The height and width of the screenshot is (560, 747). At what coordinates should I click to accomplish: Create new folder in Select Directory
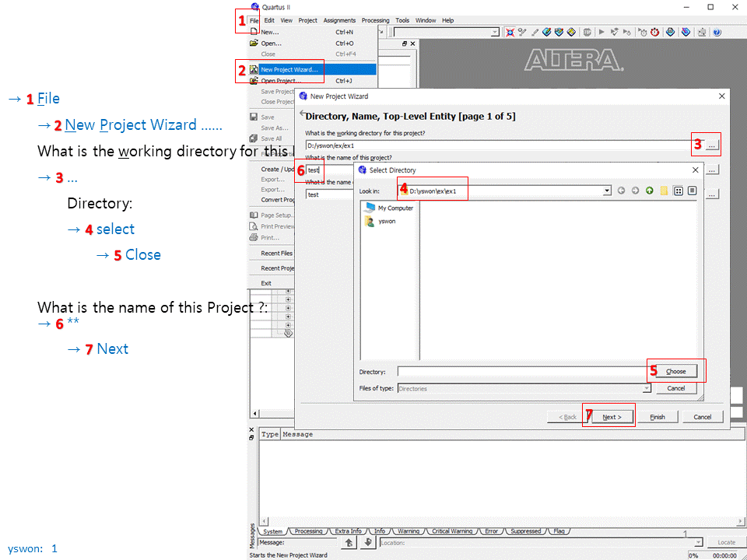click(x=664, y=191)
